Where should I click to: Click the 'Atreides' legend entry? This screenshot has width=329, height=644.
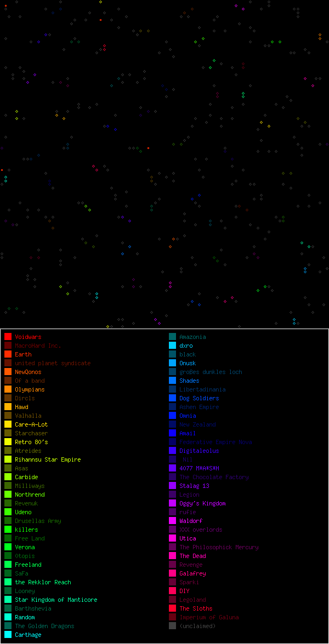[29, 451]
